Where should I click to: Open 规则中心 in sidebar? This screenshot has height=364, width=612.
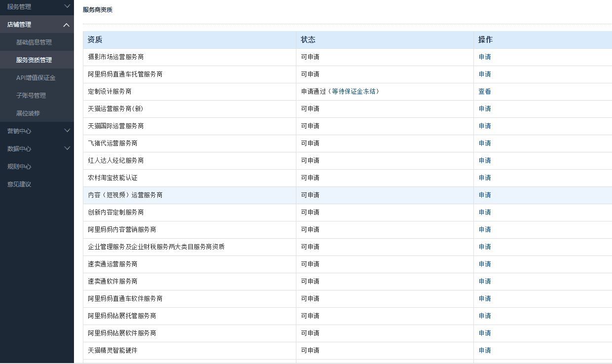19,167
